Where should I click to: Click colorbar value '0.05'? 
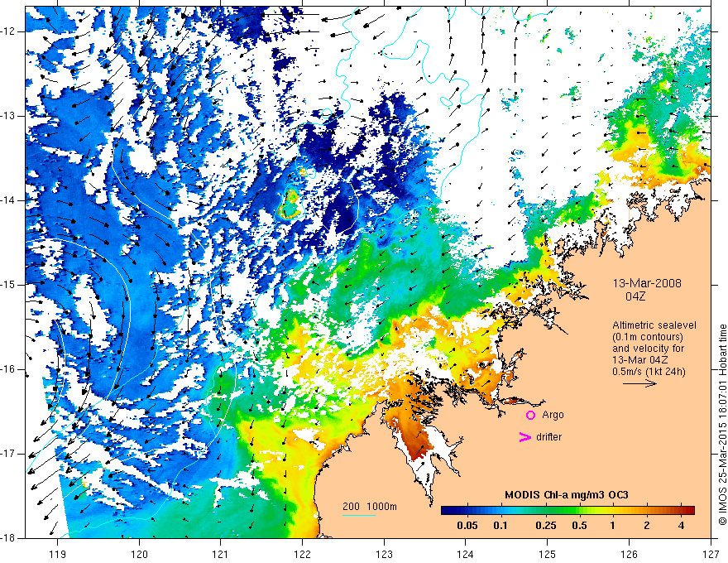[x=467, y=526]
